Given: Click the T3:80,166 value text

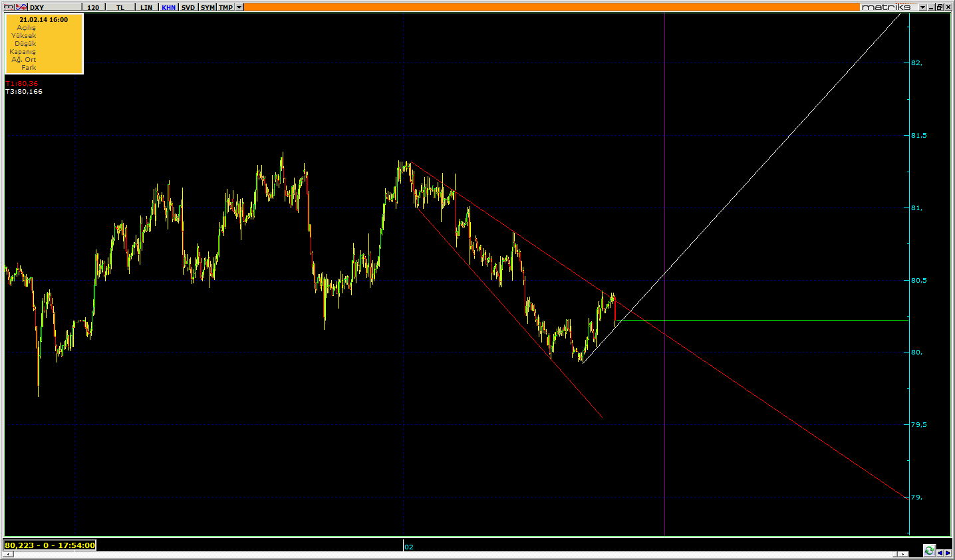Looking at the screenshot, I should 24,92.
